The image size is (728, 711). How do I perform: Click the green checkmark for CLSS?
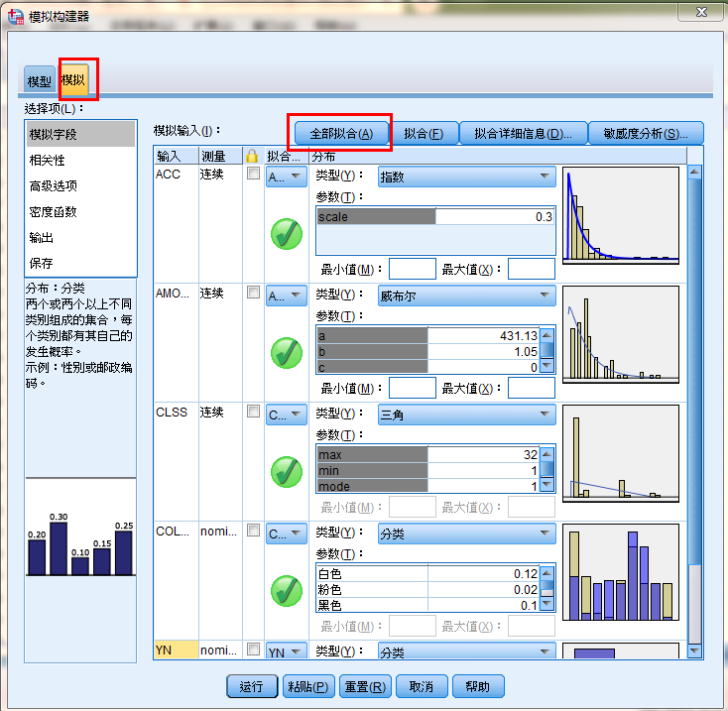[x=287, y=472]
